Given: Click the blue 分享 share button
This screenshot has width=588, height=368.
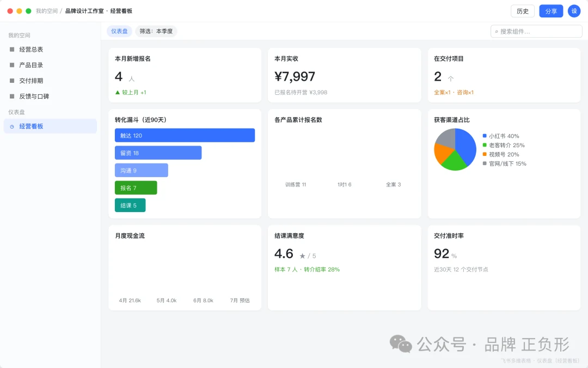Looking at the screenshot, I should [x=551, y=11].
